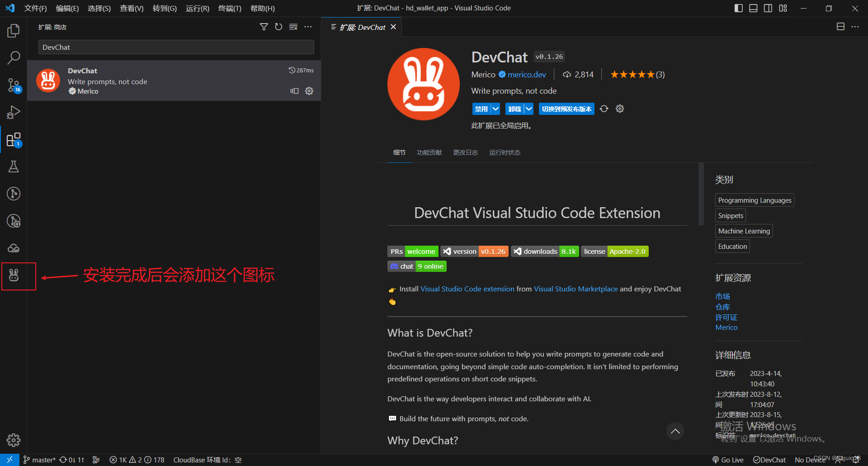Open customize layout icon in title bar
The height and width of the screenshot is (466, 868).
pos(783,8)
